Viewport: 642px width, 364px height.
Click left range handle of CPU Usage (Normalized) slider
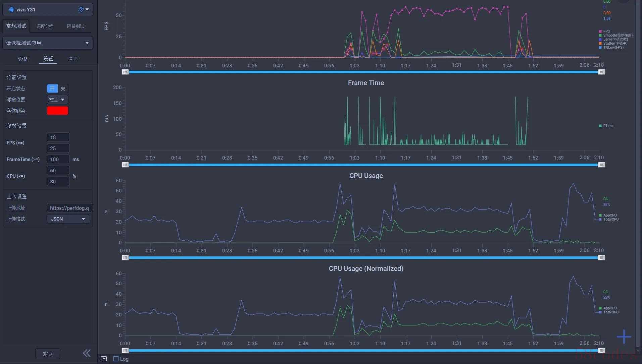pos(125,351)
